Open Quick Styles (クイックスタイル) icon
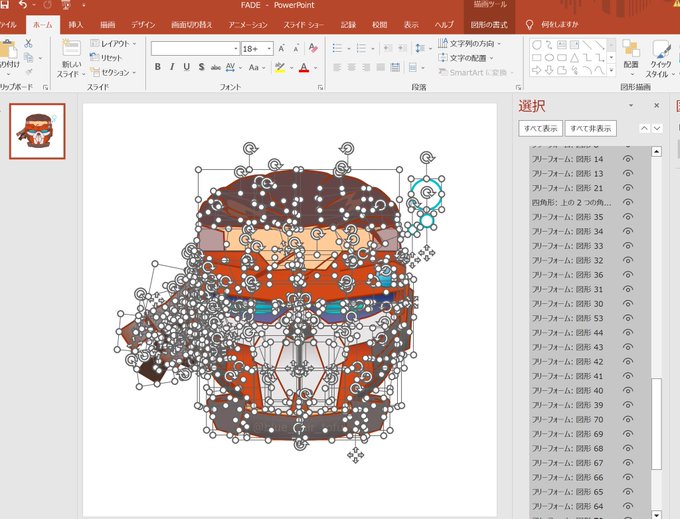680x519 pixels. pos(661,49)
